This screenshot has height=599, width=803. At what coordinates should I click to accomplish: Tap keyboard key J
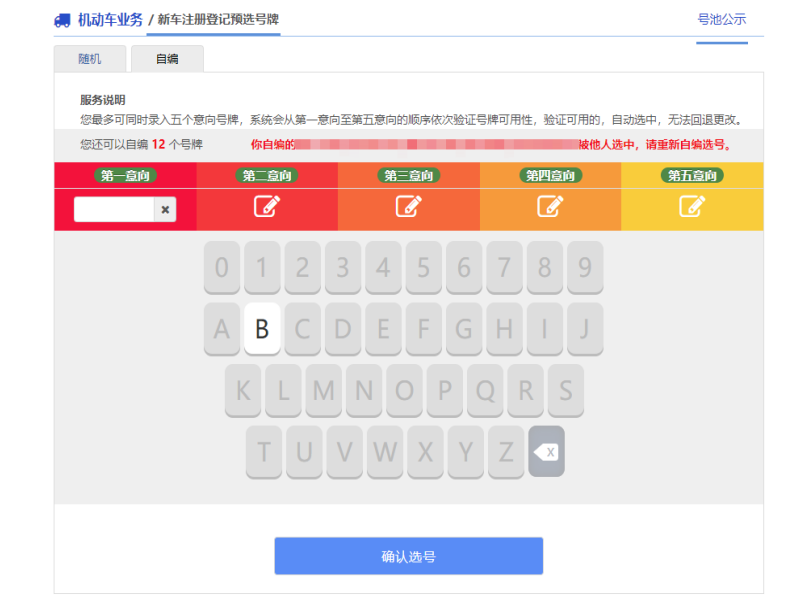pyautogui.click(x=585, y=329)
